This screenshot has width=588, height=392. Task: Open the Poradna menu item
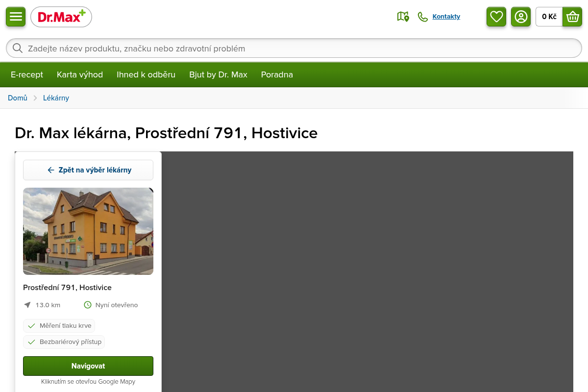277,74
